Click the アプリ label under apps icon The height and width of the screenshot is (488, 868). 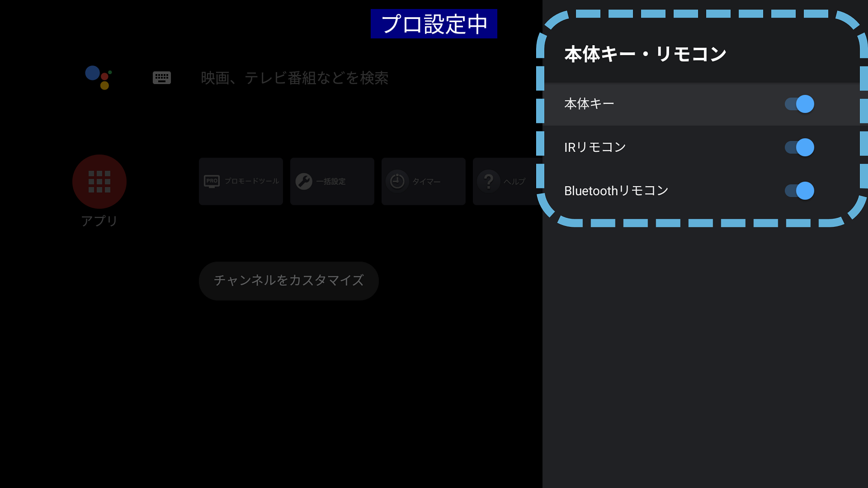point(99,221)
